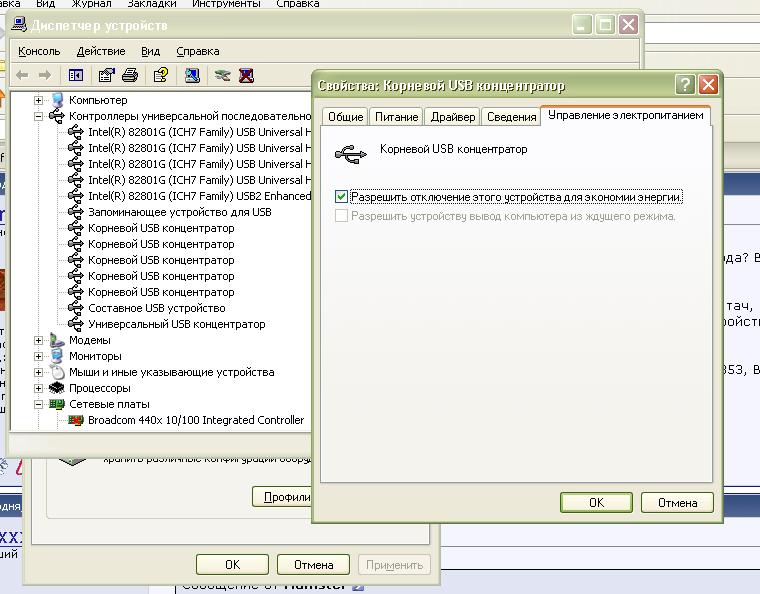760x594 pixels.
Task: Click Отмена in the USB hub properties dialog
Action: click(x=677, y=502)
